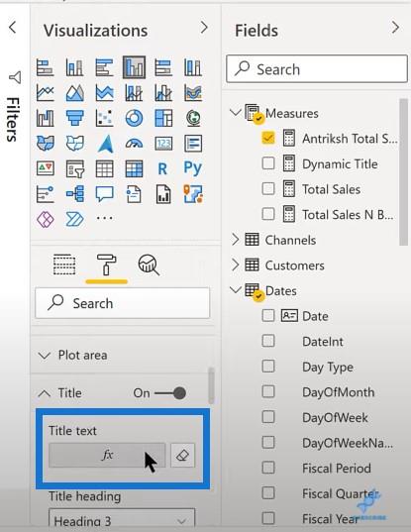The height and width of the screenshot is (532, 411).
Task: Insert the gauge chart visual
Action: coord(134,144)
